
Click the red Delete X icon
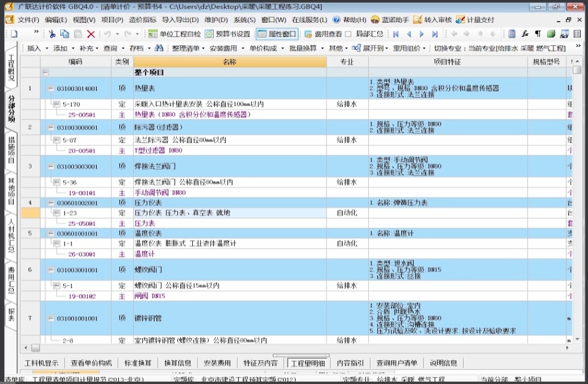point(91,34)
